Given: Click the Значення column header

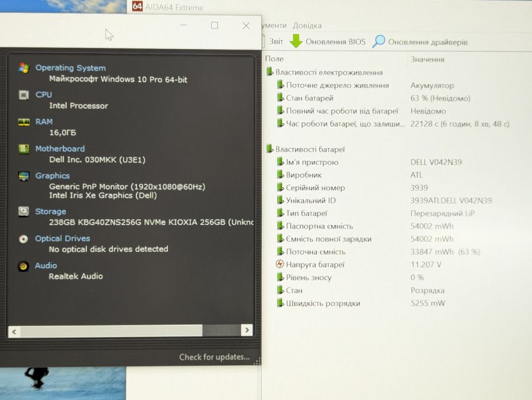Looking at the screenshot, I should click(427, 59).
